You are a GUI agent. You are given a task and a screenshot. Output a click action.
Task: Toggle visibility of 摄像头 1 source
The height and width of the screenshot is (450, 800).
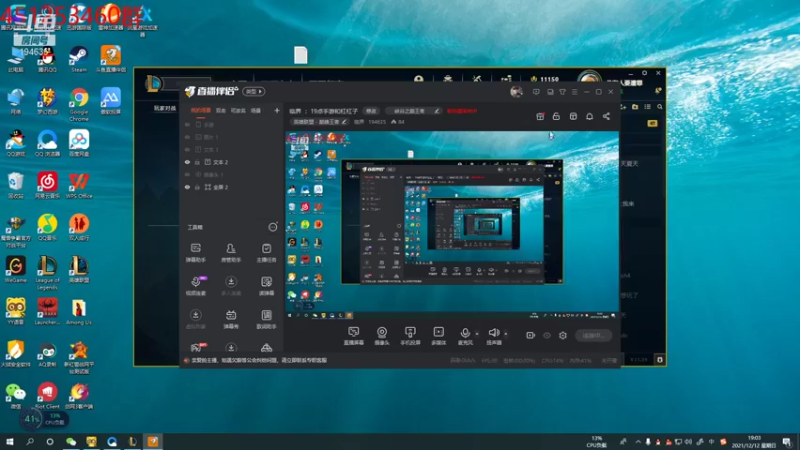187,174
